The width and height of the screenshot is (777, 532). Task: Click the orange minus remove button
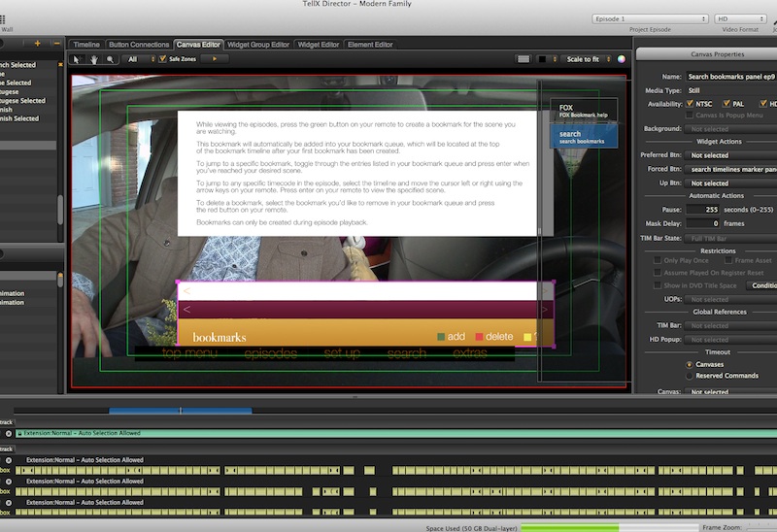(x=56, y=44)
